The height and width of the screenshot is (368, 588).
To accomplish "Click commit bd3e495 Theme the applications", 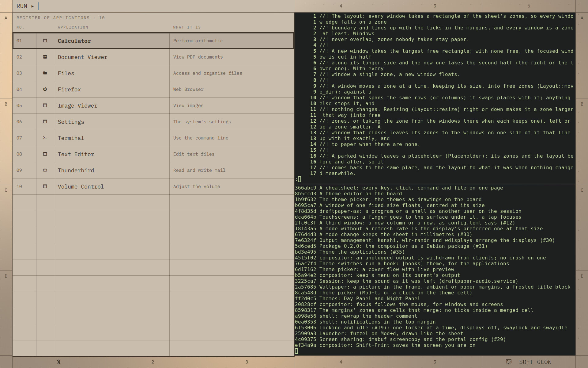I will 350,252.
